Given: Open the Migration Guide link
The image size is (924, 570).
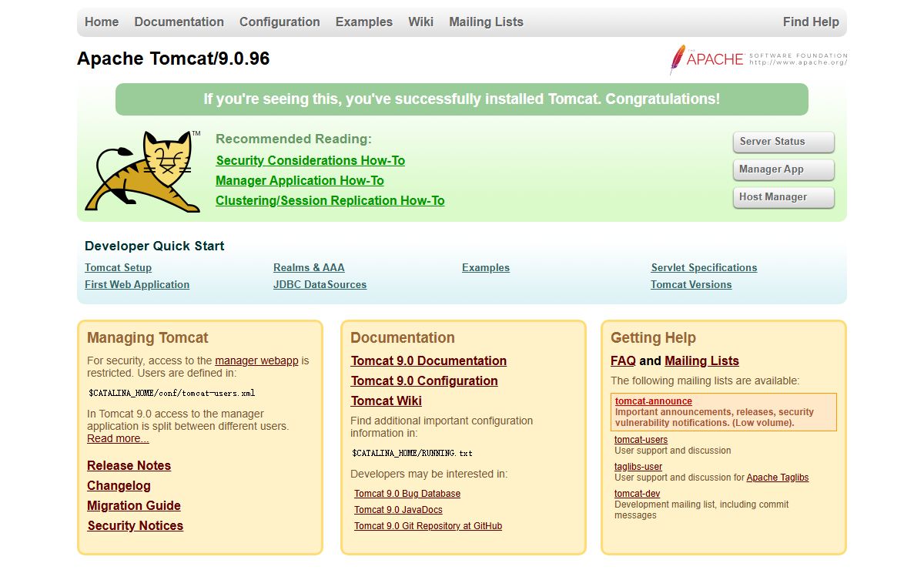Looking at the screenshot, I should coord(134,505).
